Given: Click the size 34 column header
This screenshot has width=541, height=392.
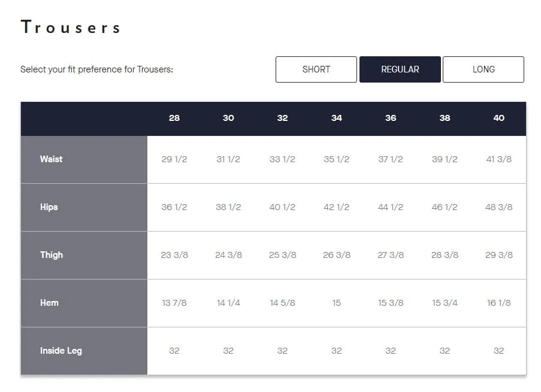Looking at the screenshot, I should click(336, 118).
